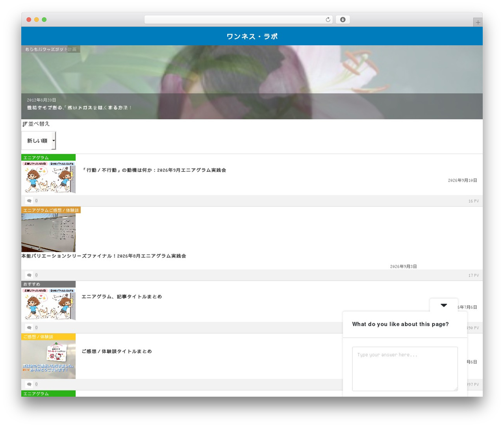The image size is (504, 427).
Task: Click the question "What do you like about this page?"
Action: pyautogui.click(x=400, y=324)
